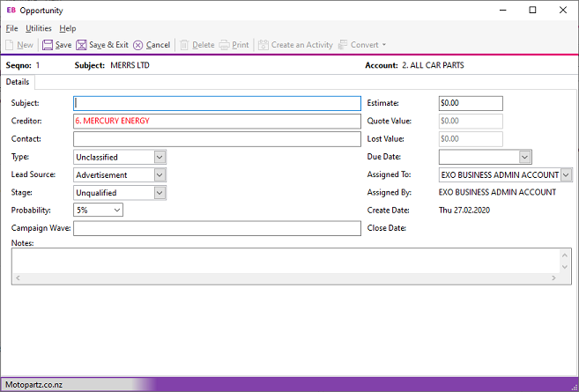
Task: Click the Notes horizontal scroll left arrow
Action: 18,278
